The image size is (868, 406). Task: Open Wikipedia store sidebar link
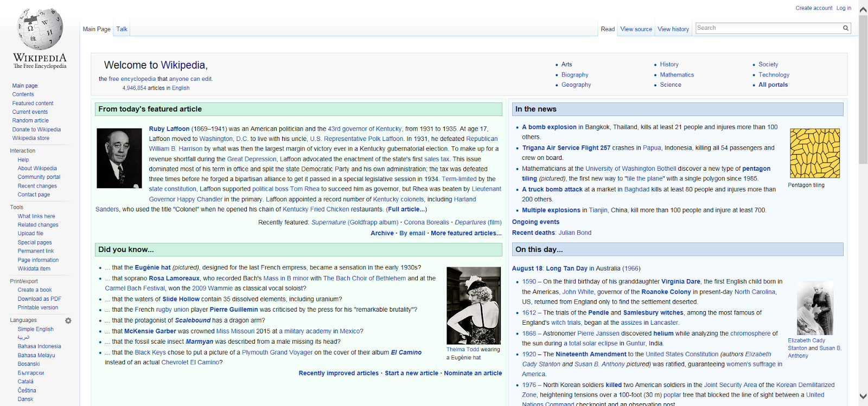(x=31, y=138)
